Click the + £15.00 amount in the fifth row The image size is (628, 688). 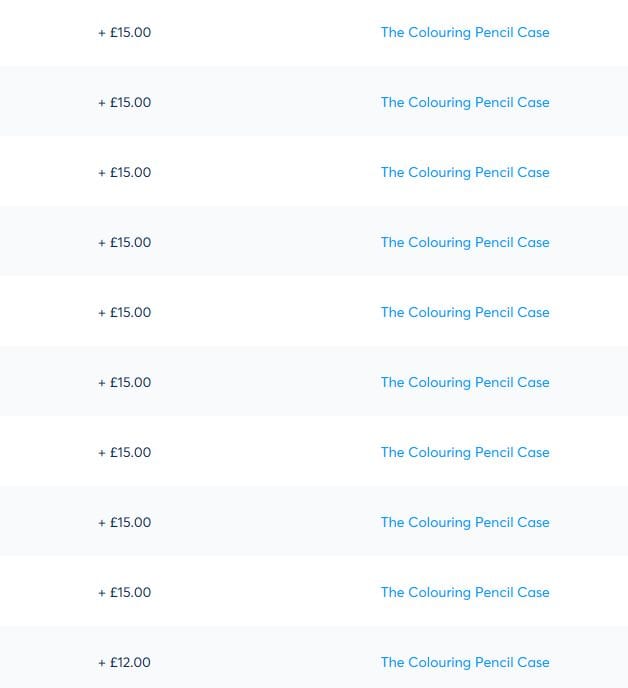pos(125,312)
